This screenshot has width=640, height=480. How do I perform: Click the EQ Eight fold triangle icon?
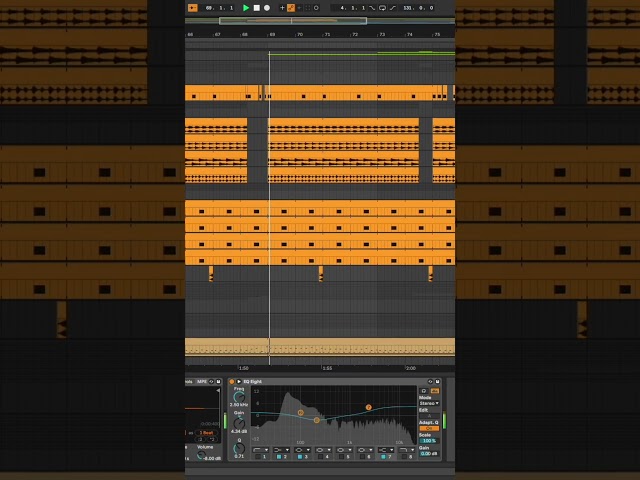(239, 382)
